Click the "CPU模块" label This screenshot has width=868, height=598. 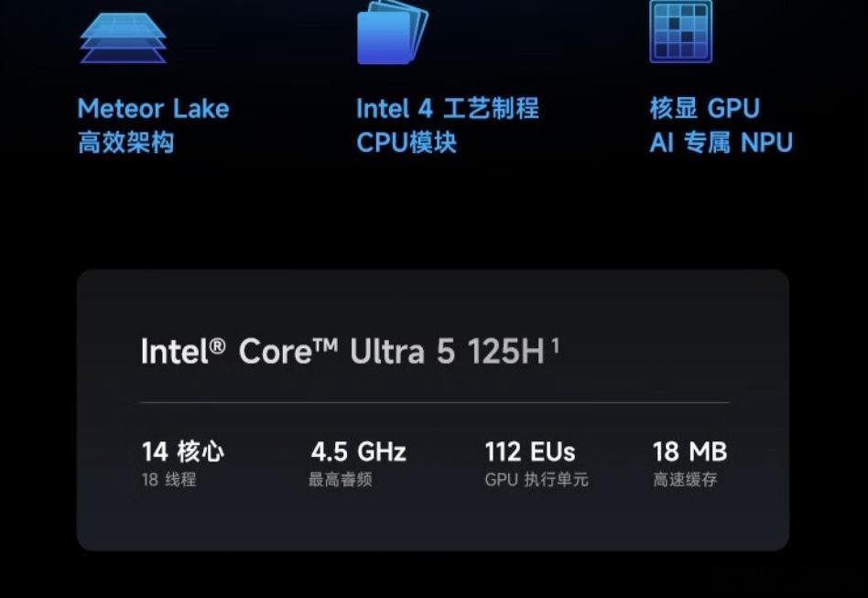[406, 143]
